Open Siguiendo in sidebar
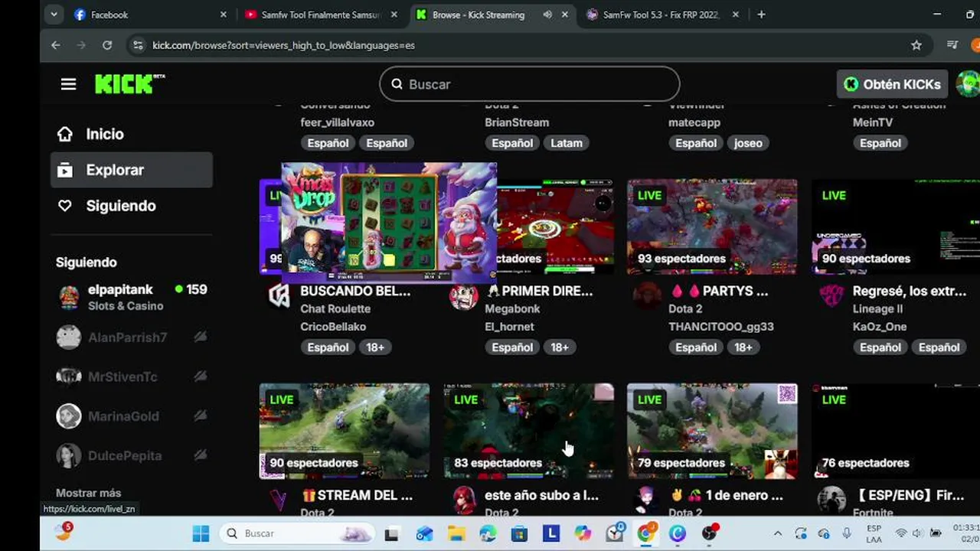This screenshot has height=551, width=980. click(x=132, y=206)
